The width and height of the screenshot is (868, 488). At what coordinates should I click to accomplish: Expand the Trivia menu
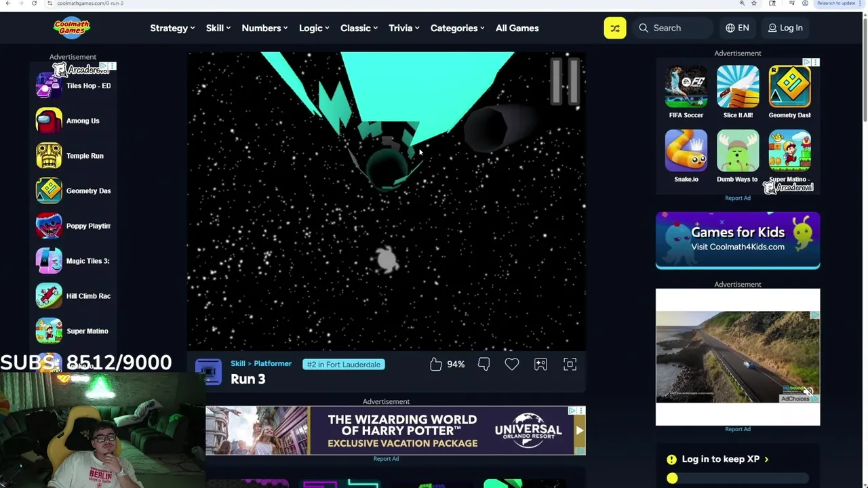pos(404,28)
